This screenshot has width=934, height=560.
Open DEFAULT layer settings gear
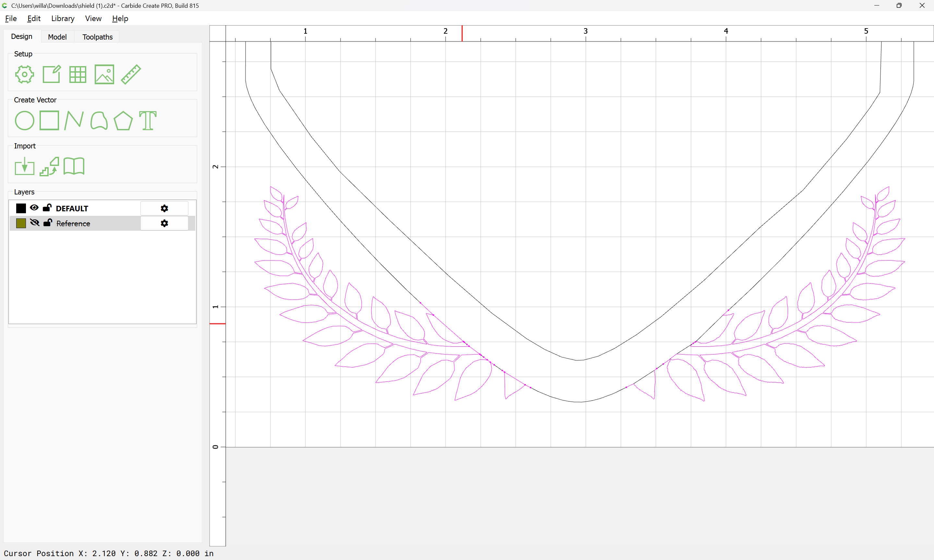pyautogui.click(x=164, y=208)
